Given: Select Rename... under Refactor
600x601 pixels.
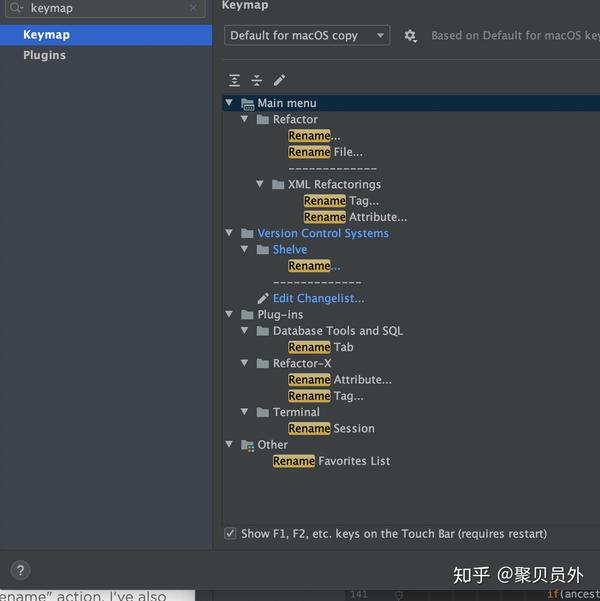Looking at the screenshot, I should [314, 136].
